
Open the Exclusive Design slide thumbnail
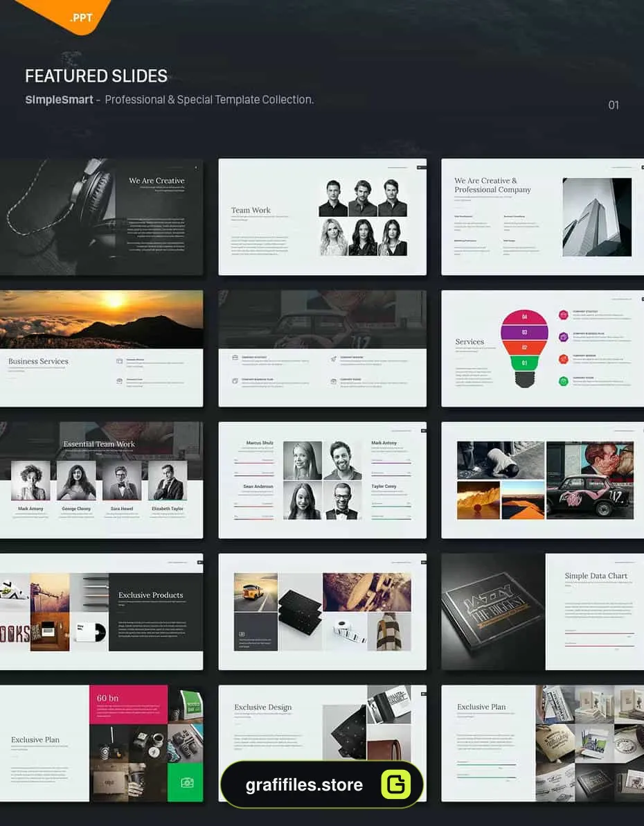(322, 744)
